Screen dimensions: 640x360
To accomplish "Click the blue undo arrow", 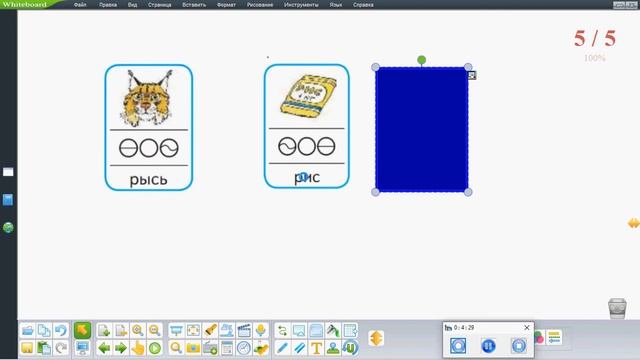I will (x=61, y=330).
